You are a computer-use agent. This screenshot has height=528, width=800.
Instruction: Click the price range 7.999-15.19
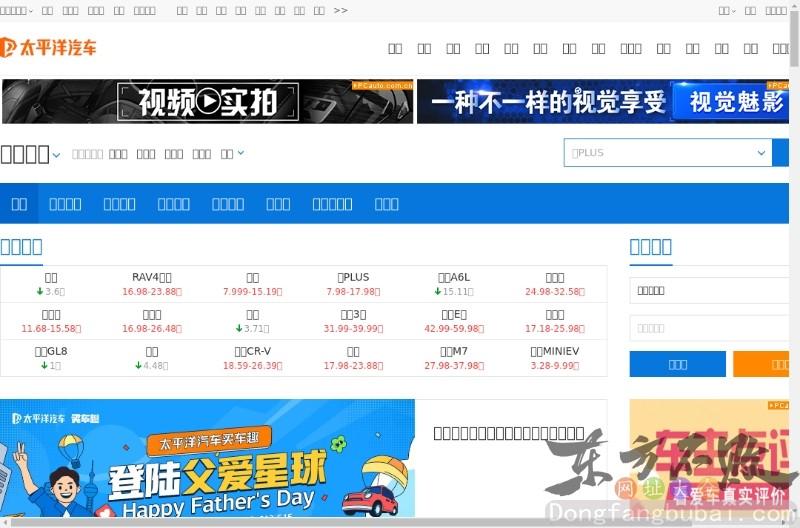[x=253, y=292]
